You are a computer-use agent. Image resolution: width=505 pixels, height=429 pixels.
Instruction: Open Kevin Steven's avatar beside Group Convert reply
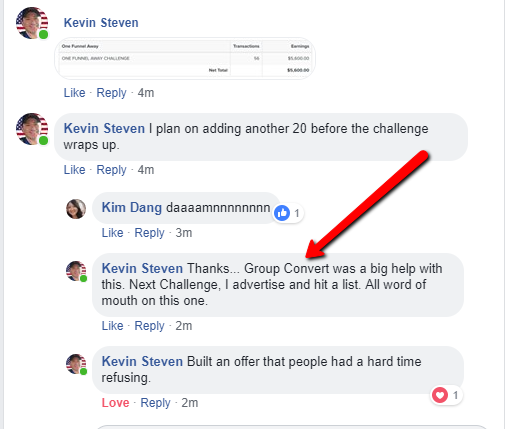click(76, 271)
